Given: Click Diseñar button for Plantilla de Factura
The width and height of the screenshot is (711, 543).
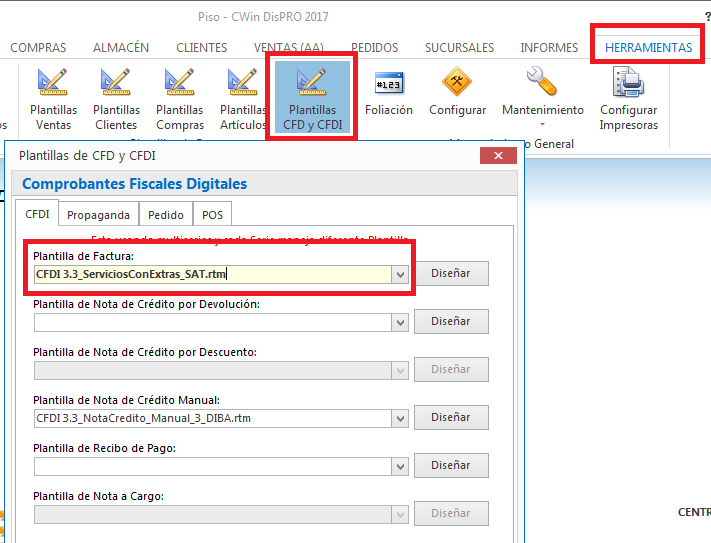Looking at the screenshot, I should 450,274.
